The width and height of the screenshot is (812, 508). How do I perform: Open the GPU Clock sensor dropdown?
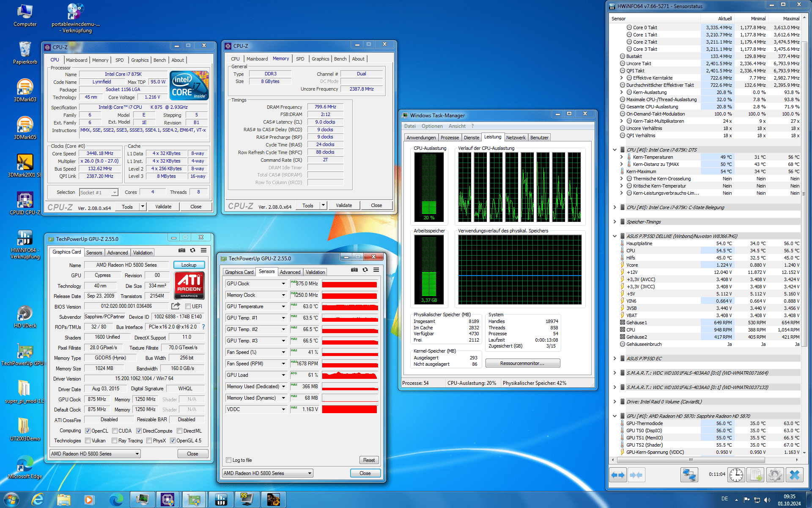283,284
